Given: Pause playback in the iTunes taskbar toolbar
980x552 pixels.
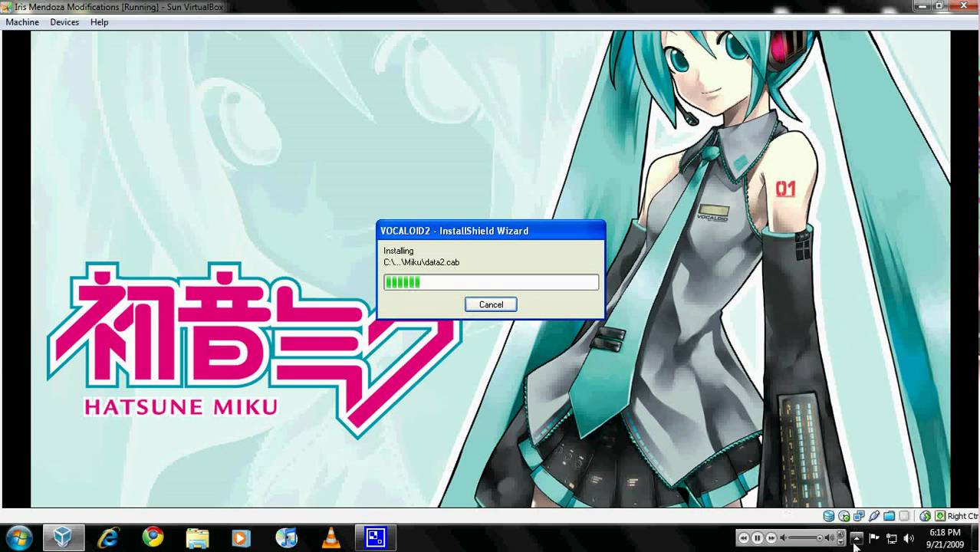Looking at the screenshot, I should pos(757,537).
